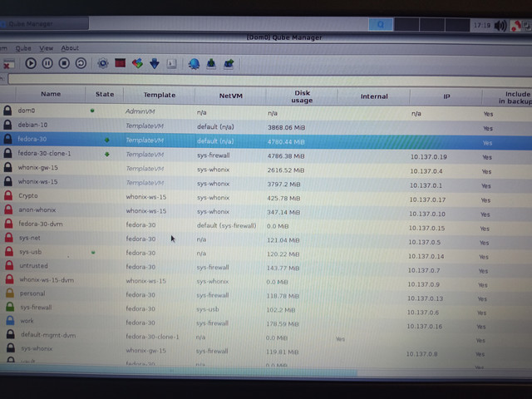Select the anon-whonix qube
Image resolution: width=532 pixels, height=399 pixels.
pyautogui.click(x=37, y=210)
